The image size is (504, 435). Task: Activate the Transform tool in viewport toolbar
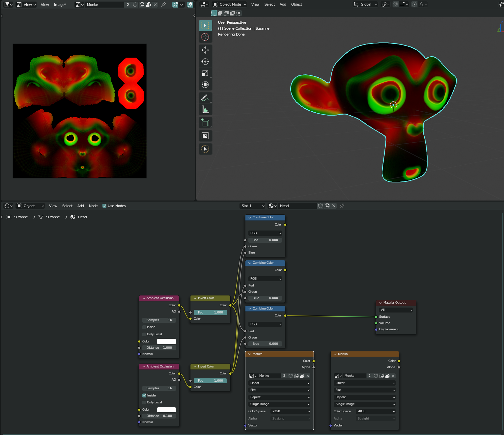click(x=205, y=85)
